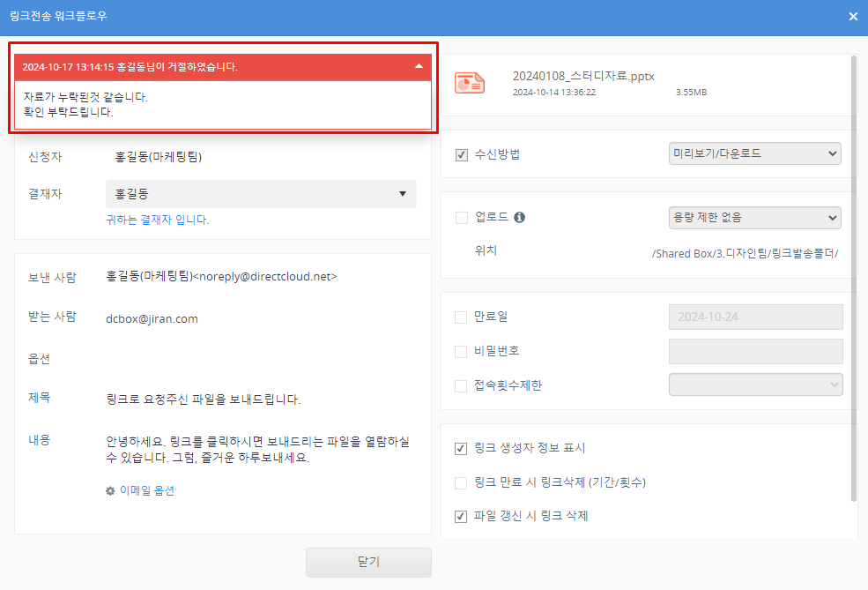This screenshot has height=590, width=868.
Task: Open the 미리보기/다운로드 dropdown
Action: (754, 154)
